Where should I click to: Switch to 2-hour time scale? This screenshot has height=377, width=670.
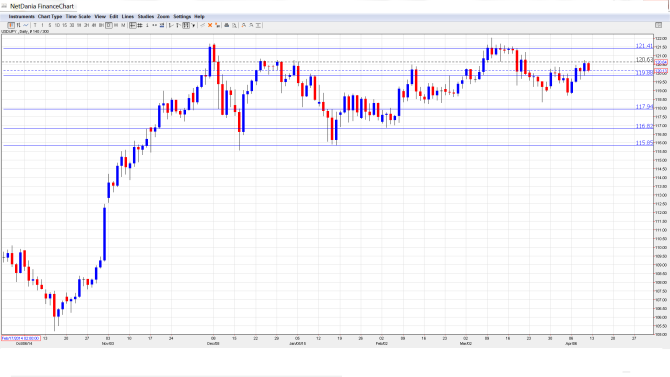click(x=86, y=25)
